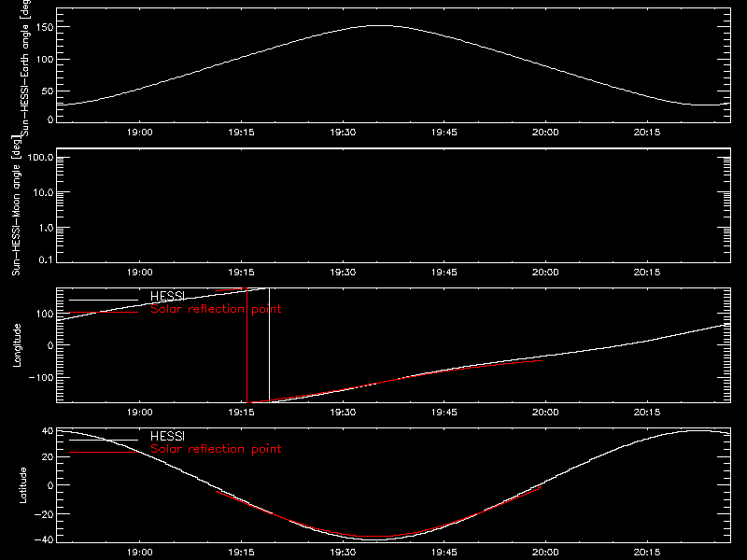Click 19:00 label under Earth angle plot

pyautogui.click(x=139, y=133)
